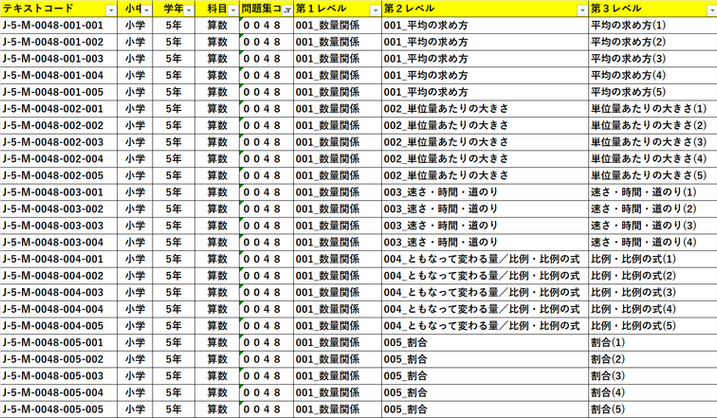Open the テキストコード column filter dropdown
The height and width of the screenshot is (418, 717).
[x=111, y=10]
